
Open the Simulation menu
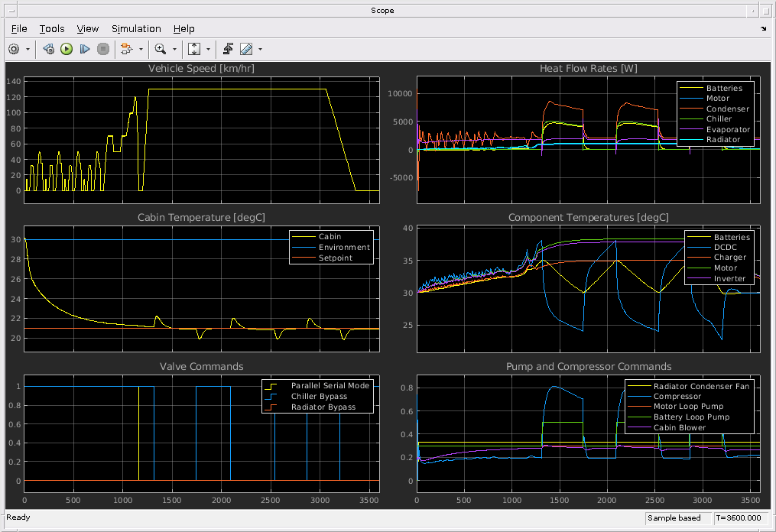[136, 28]
